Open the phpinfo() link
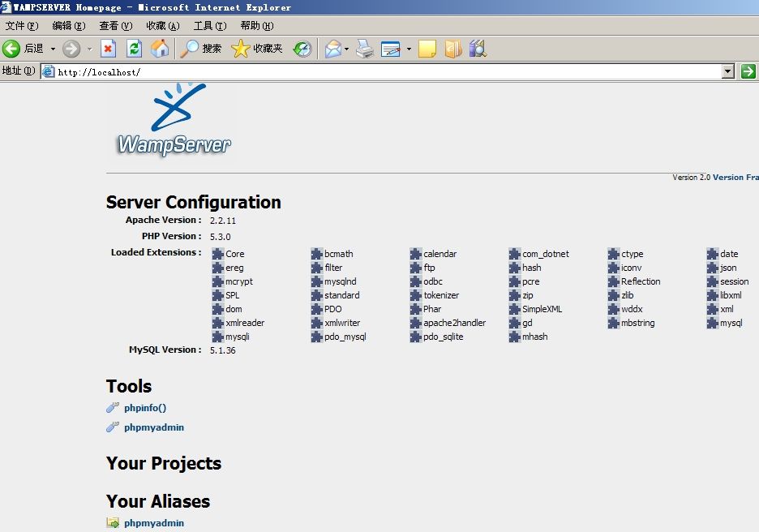Screen dimensions: 759x532 coord(145,408)
